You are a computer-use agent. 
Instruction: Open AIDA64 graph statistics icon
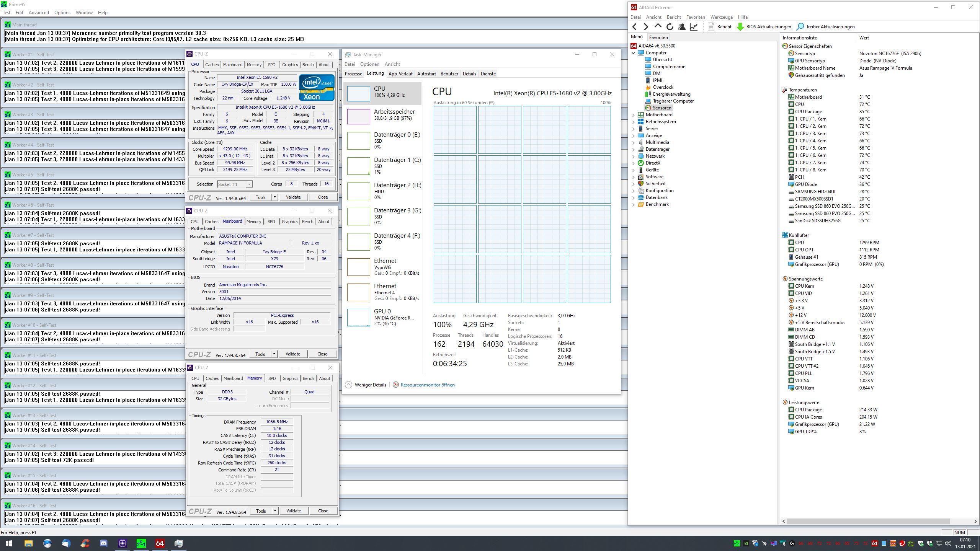(694, 26)
